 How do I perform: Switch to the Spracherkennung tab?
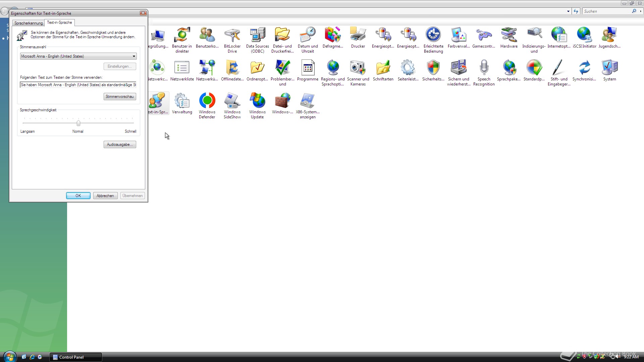29,23
